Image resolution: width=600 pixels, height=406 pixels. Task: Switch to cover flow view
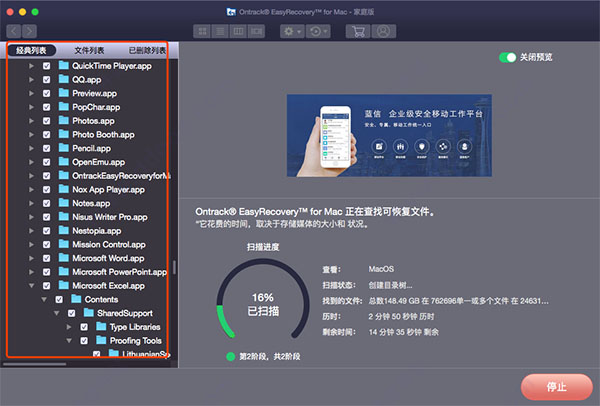tap(256, 31)
